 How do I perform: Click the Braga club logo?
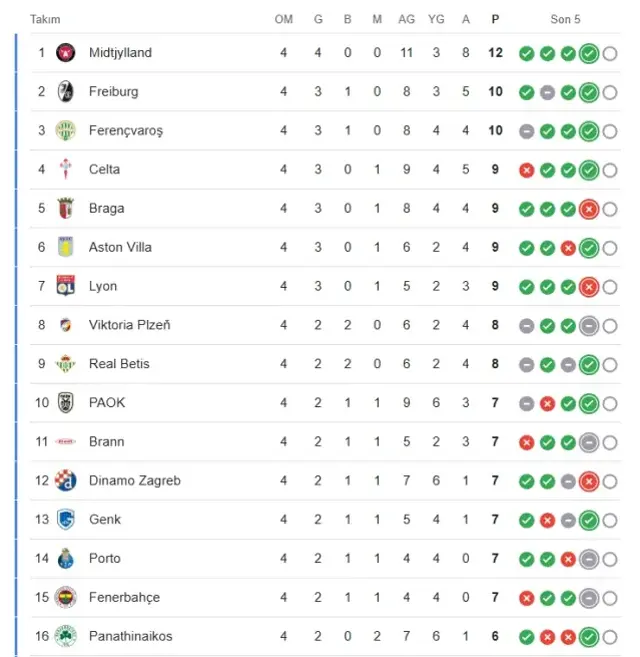click(66, 209)
